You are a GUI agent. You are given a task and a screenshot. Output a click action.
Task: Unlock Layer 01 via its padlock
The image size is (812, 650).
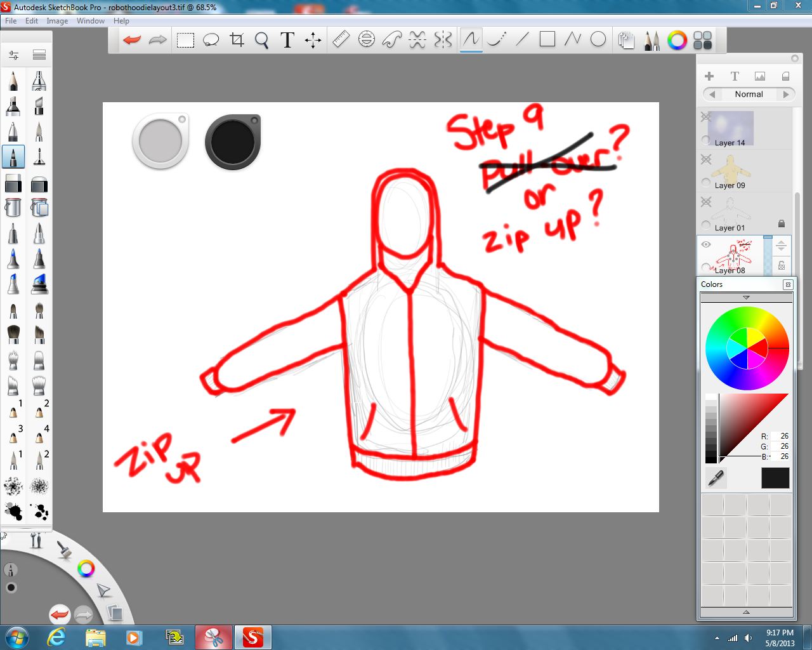tap(782, 223)
